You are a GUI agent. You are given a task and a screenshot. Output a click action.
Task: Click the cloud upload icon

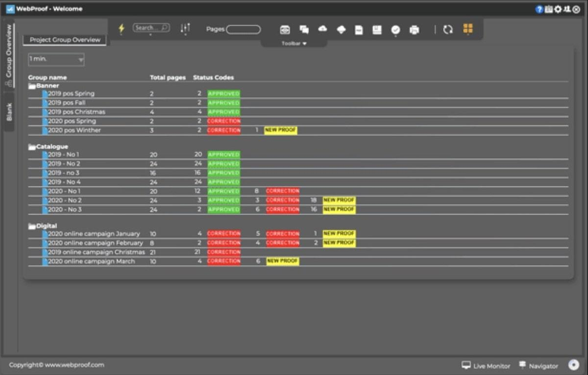point(322,29)
